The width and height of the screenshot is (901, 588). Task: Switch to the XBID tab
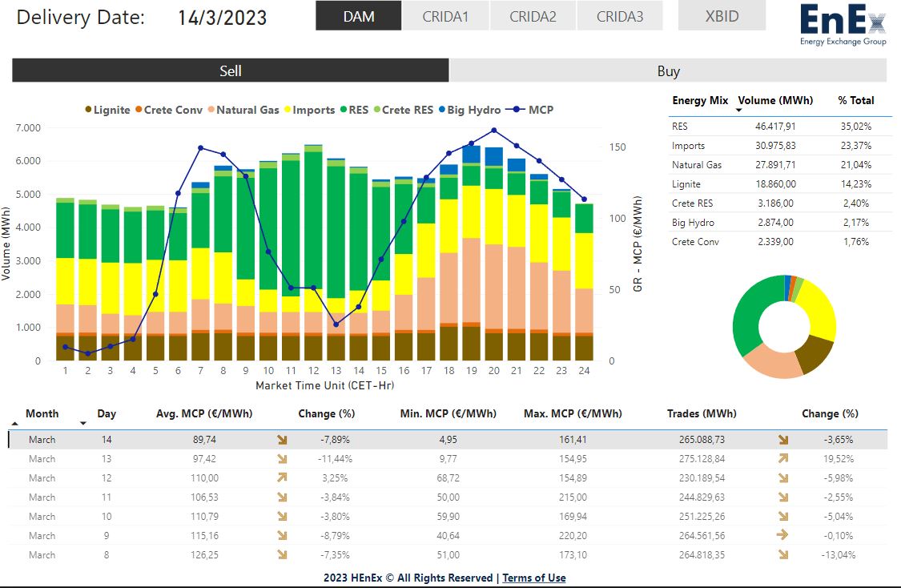coord(722,16)
